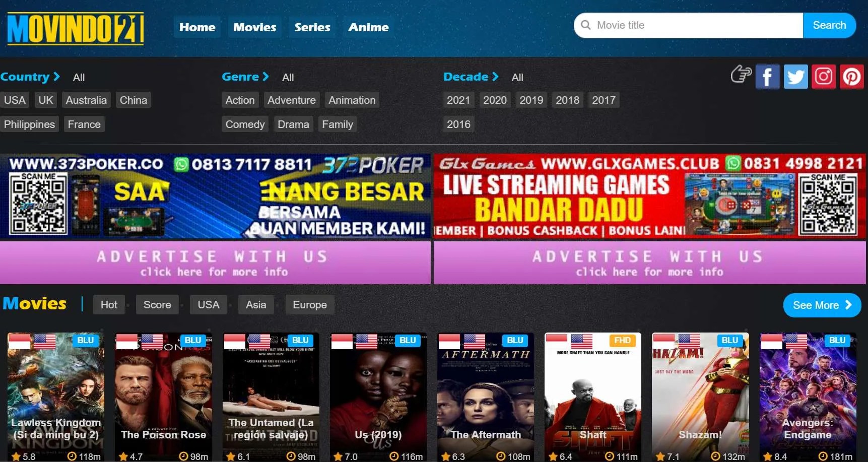Switch to the Score movies tab
868x462 pixels.
pos(157,305)
